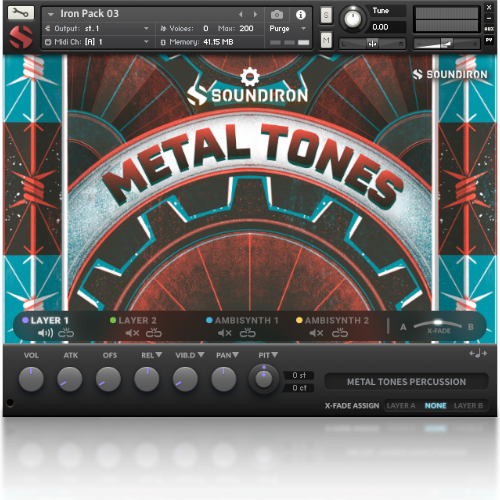Viewport: 500px width, 500px height.
Task: Click the Midi Ch icon
Action: point(48,42)
